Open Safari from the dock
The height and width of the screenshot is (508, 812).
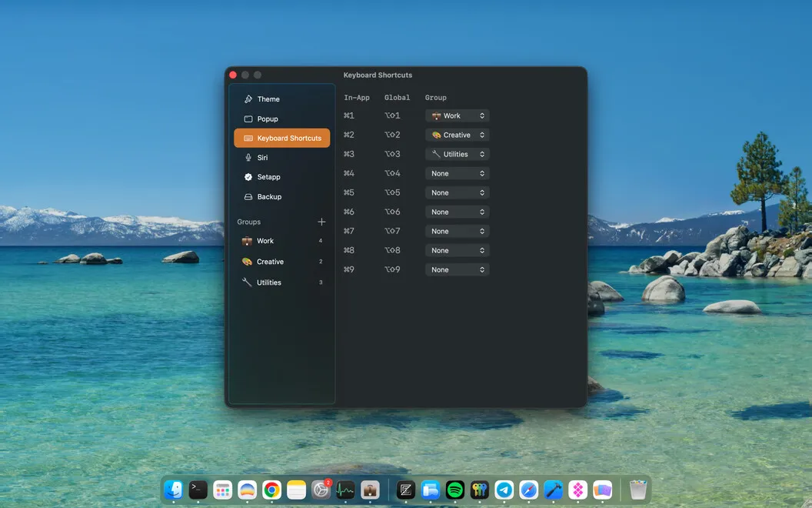[x=529, y=490]
